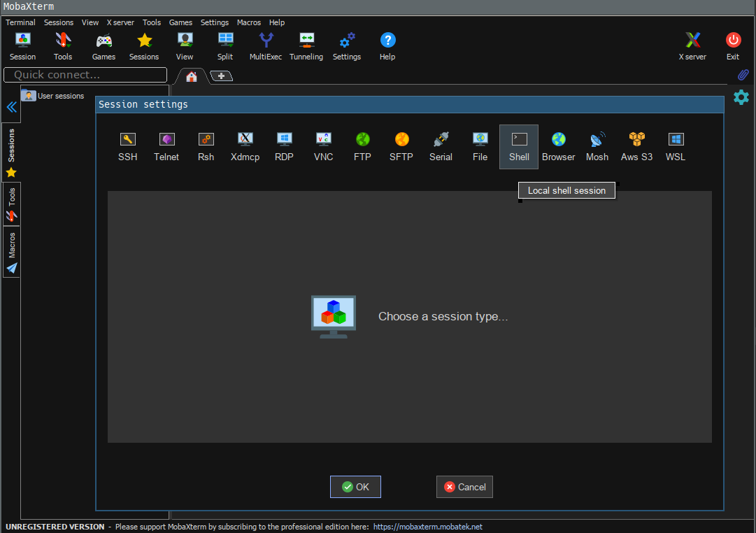Open the mobaxterm.mobatek.net link
The width and height of the screenshot is (756, 533).
point(428,527)
